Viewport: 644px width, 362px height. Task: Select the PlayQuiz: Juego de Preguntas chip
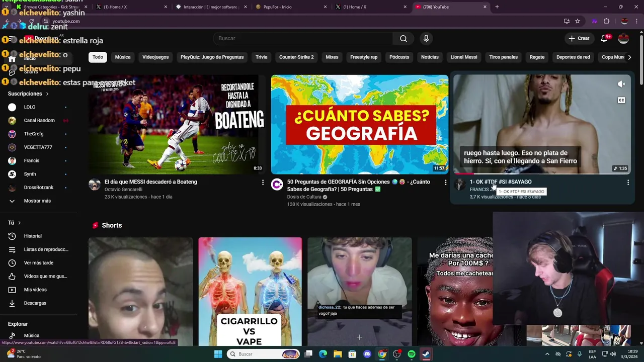coord(212,57)
